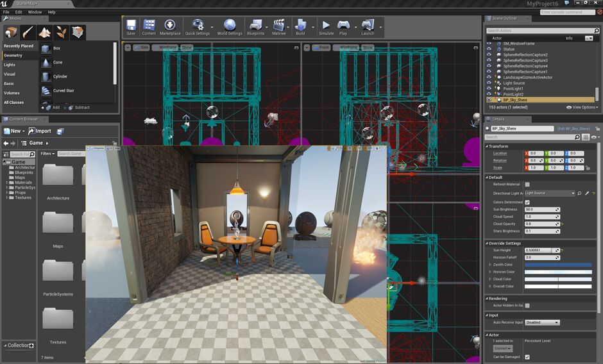Open the Auto Receive Input dropdown

[542, 322]
